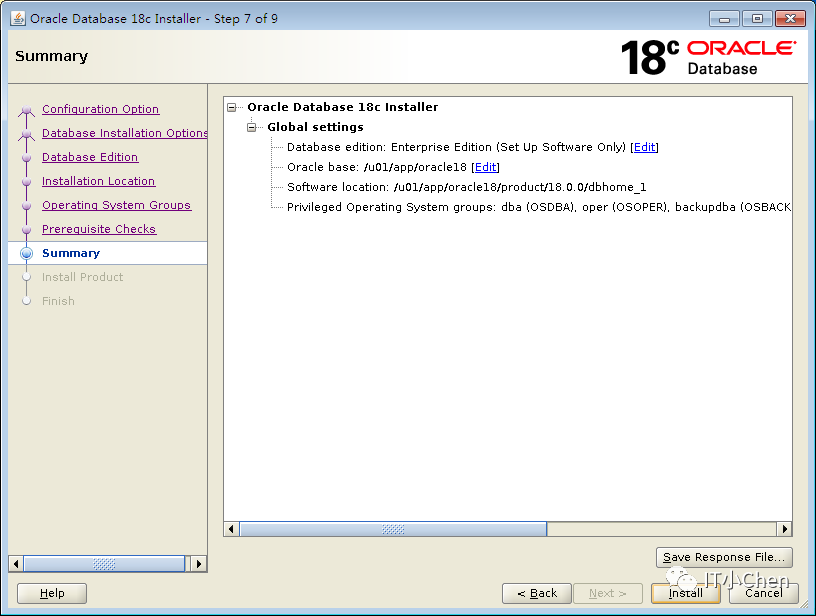Screen dimensions: 816x616
Task: Click the Installation Location step marker dot
Action: tap(27, 182)
